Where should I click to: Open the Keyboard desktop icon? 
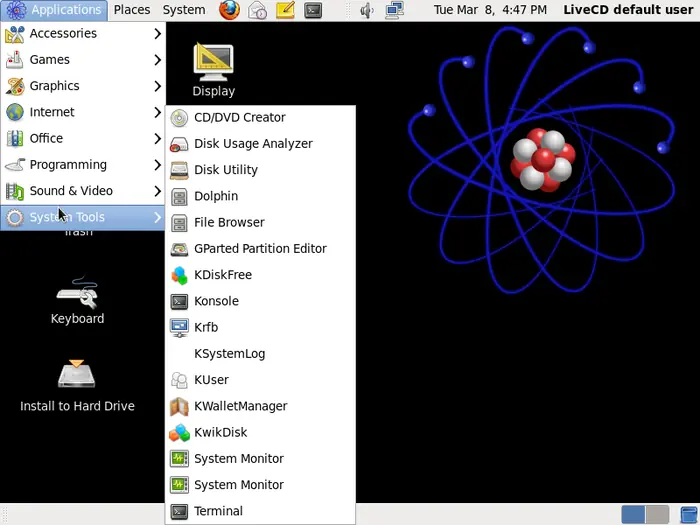click(77, 300)
